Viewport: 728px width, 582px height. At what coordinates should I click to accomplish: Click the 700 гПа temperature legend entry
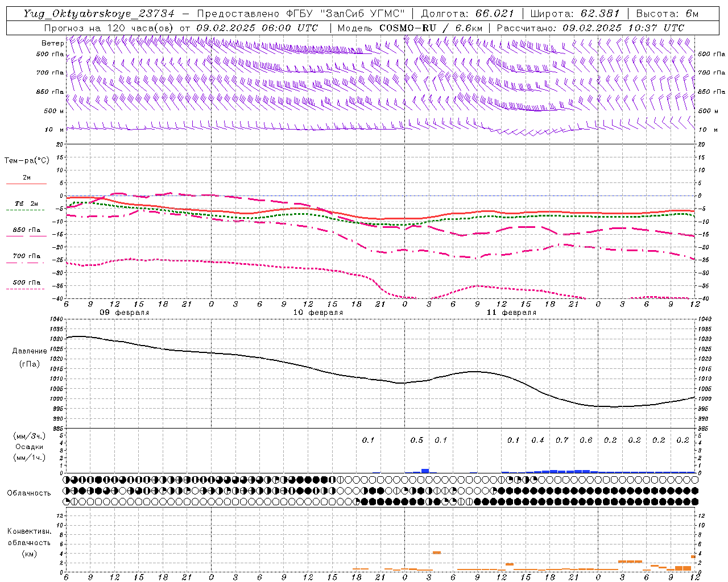(27, 256)
